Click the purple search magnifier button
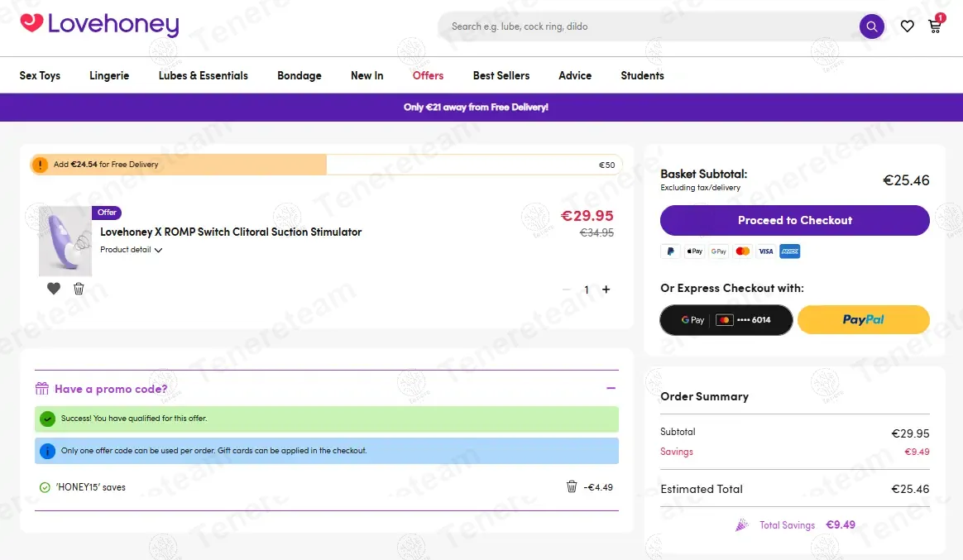Image resolution: width=963 pixels, height=560 pixels. pos(871,26)
